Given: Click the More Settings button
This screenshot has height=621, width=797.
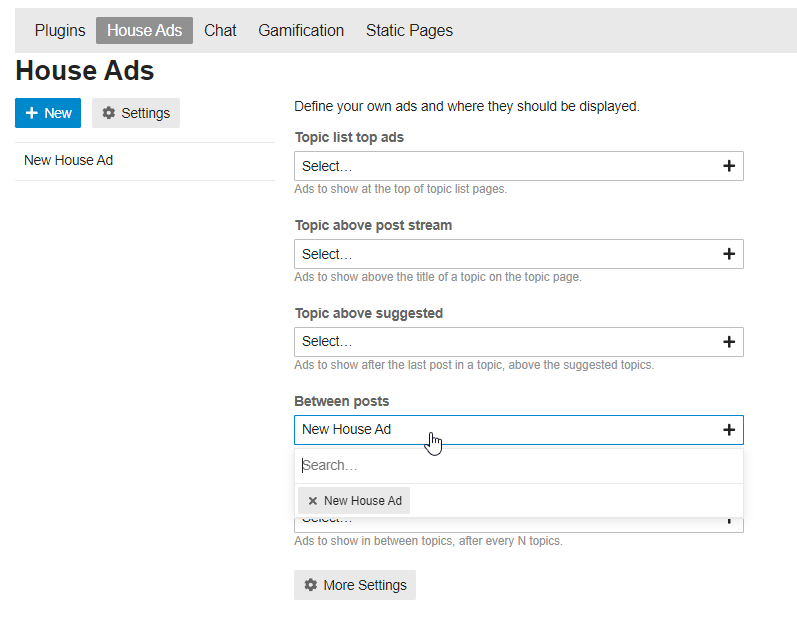Looking at the screenshot, I should click(x=355, y=585).
